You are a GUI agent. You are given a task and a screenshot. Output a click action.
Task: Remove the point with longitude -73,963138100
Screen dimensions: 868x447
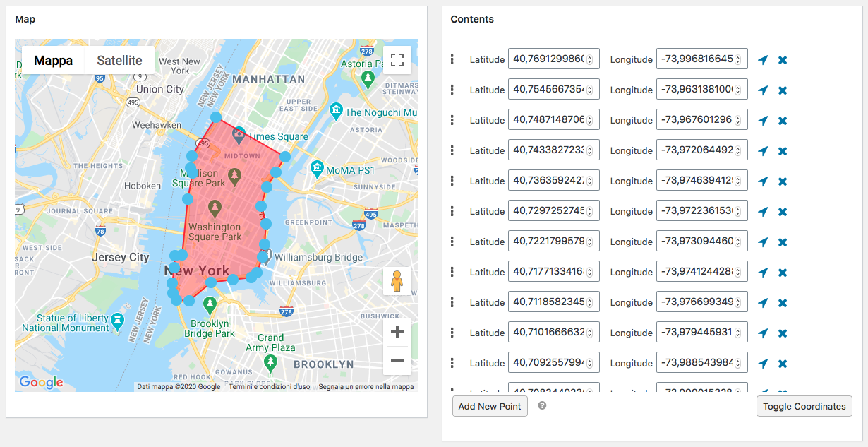783,90
